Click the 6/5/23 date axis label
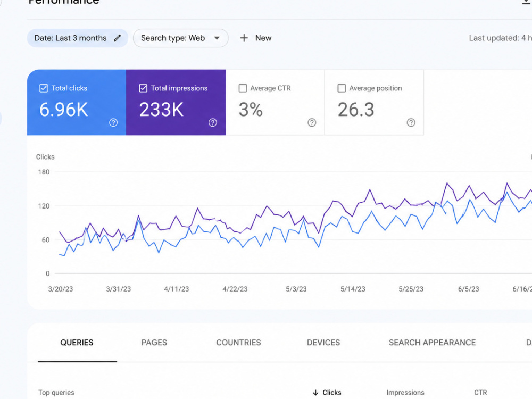Screen dimensions: 532x399 point(469,289)
